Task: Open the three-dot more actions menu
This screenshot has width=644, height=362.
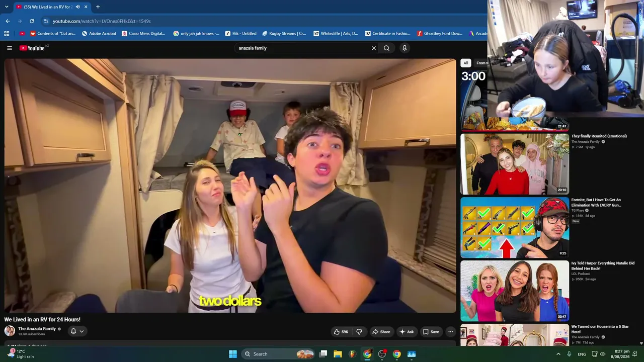Action: 451,332
